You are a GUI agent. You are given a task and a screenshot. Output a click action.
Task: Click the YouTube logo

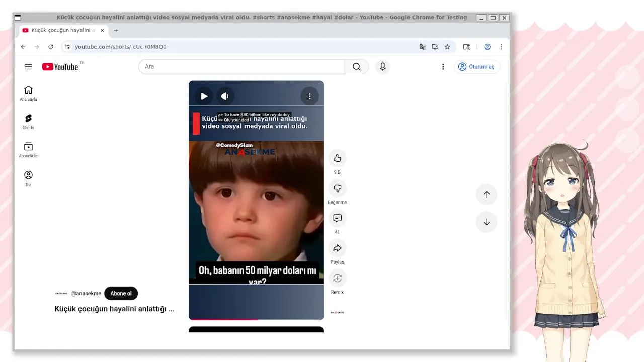click(60, 67)
